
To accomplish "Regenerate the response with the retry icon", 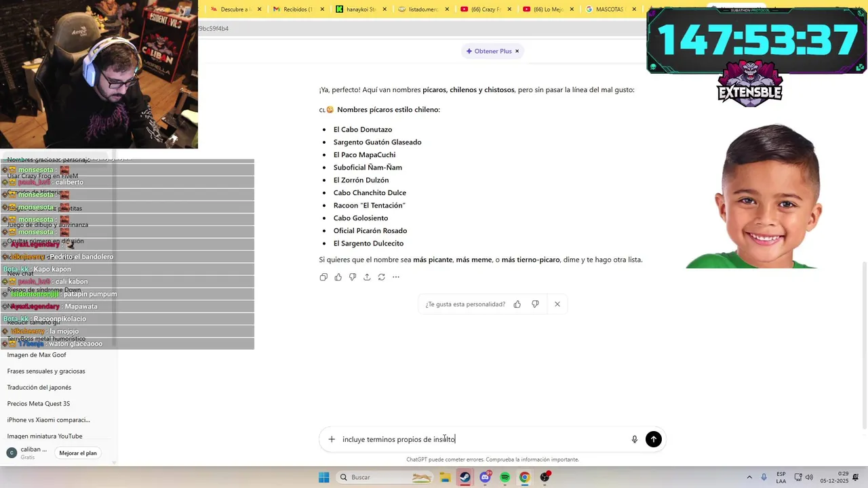I will [x=381, y=277].
